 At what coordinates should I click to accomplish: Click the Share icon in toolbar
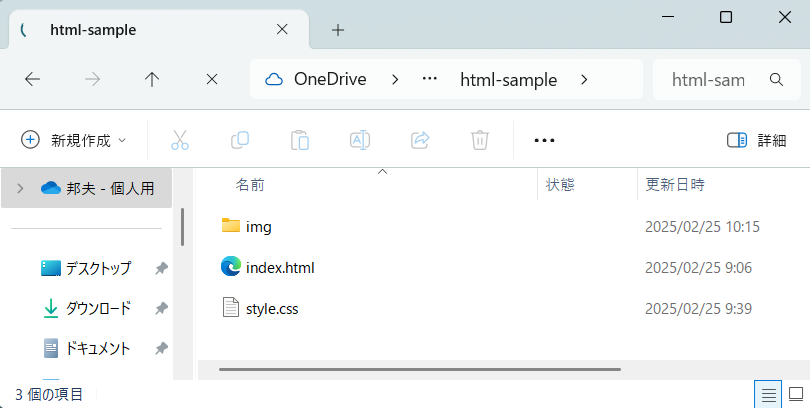[420, 140]
